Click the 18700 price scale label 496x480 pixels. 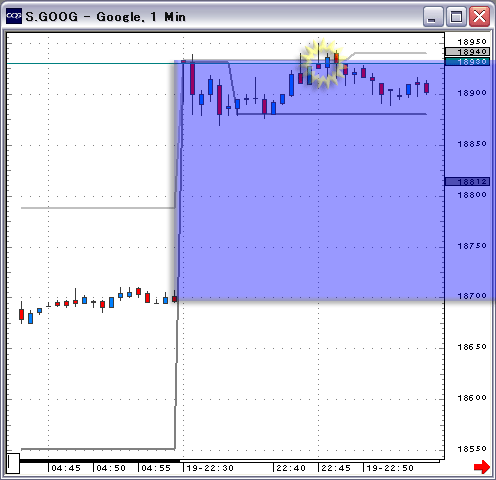tap(472, 296)
